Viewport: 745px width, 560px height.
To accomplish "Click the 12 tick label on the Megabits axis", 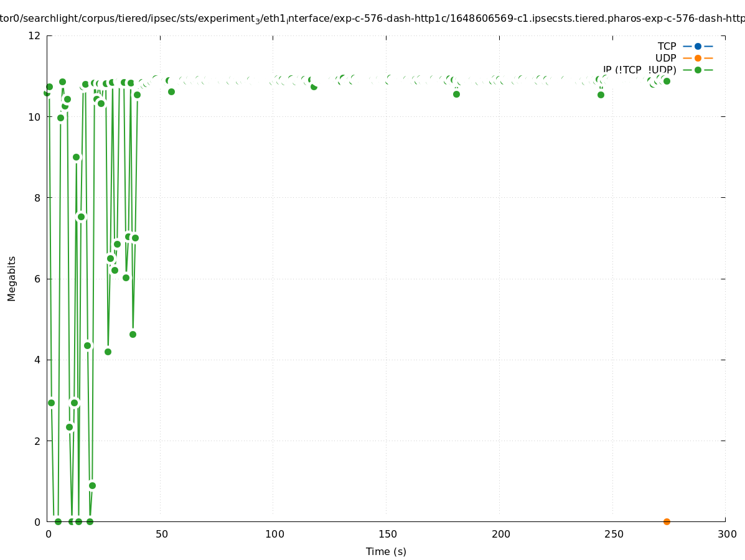I will click(x=35, y=35).
